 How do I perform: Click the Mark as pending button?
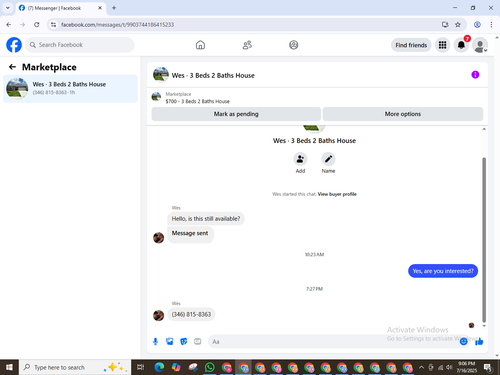pos(236,114)
